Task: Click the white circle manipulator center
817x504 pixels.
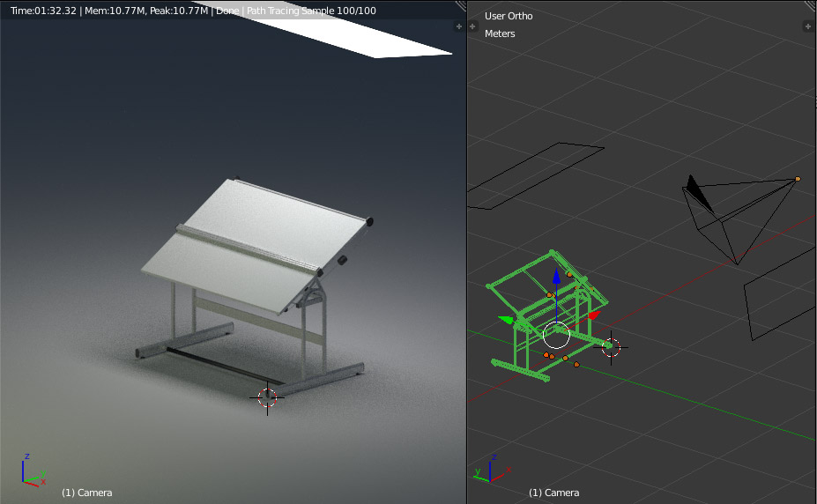Action: point(556,335)
